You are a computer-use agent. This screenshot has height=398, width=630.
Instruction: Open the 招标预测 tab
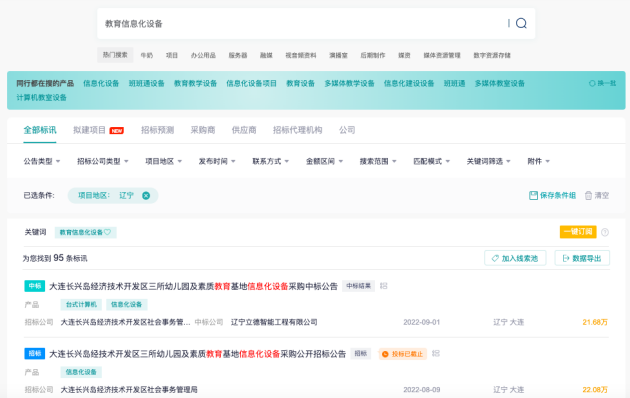click(x=158, y=130)
